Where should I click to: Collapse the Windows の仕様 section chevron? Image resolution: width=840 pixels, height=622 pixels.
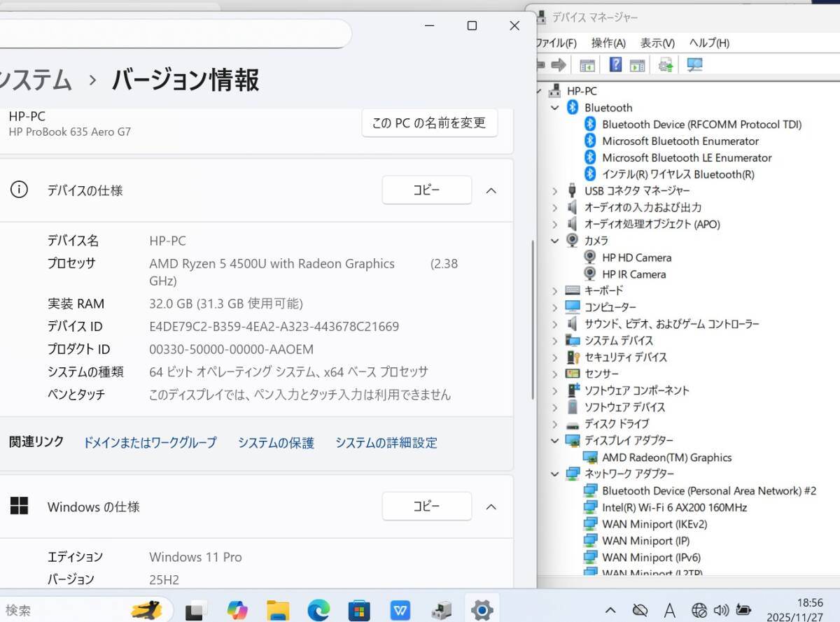point(491,507)
